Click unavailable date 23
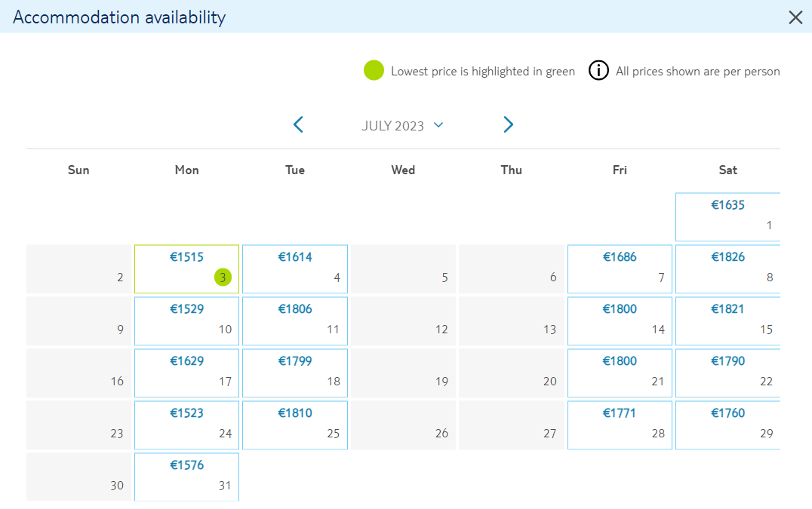The width and height of the screenshot is (812, 509). [78, 425]
